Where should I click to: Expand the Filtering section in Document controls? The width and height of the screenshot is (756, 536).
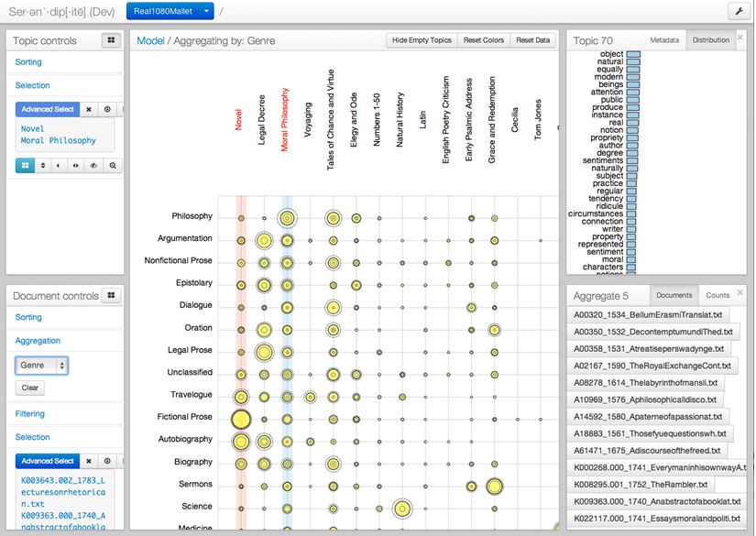(x=30, y=413)
